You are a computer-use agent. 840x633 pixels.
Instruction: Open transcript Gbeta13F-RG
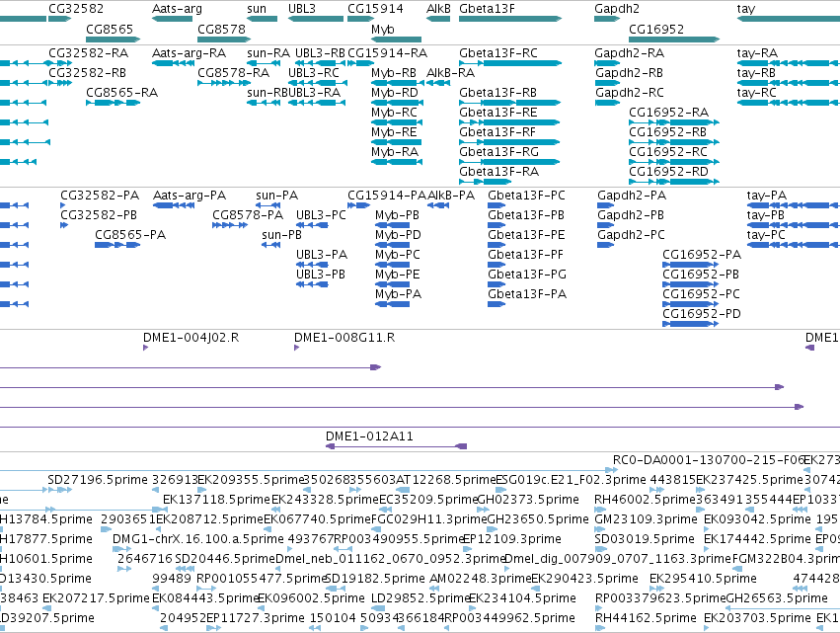pos(498,152)
